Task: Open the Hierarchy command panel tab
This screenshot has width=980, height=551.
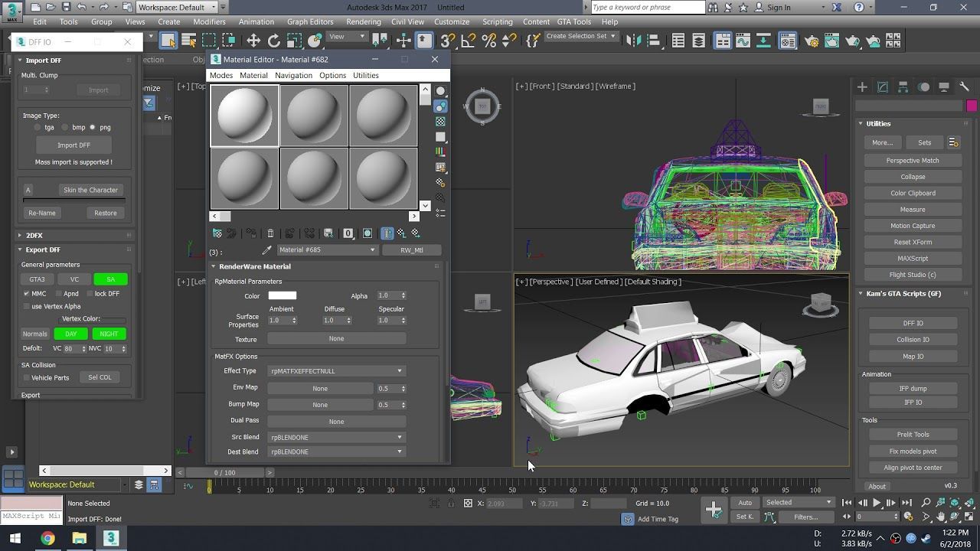Action: [x=903, y=87]
